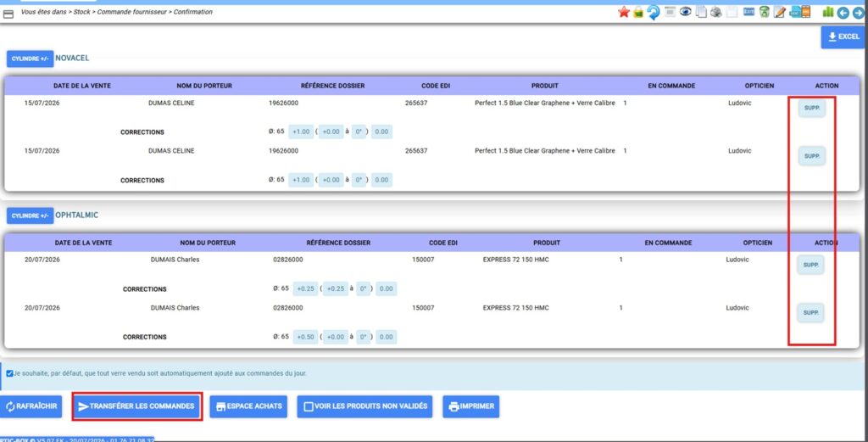The image size is (868, 442).
Task: Click the eye view icon in toolbar
Action: (x=685, y=11)
